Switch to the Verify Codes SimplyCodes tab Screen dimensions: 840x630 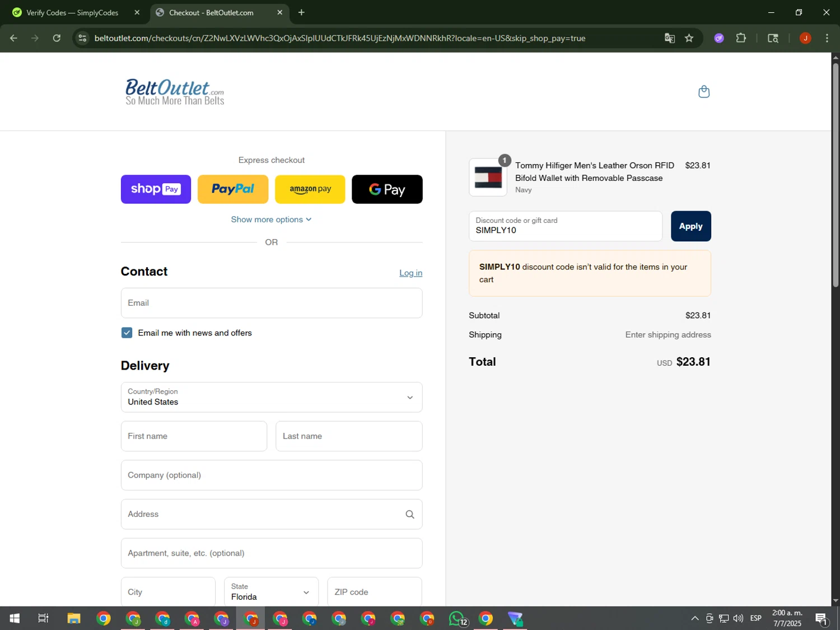click(73, 12)
